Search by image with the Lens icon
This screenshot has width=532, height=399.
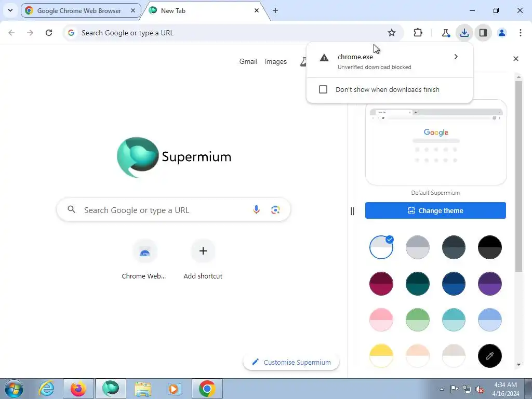click(275, 210)
